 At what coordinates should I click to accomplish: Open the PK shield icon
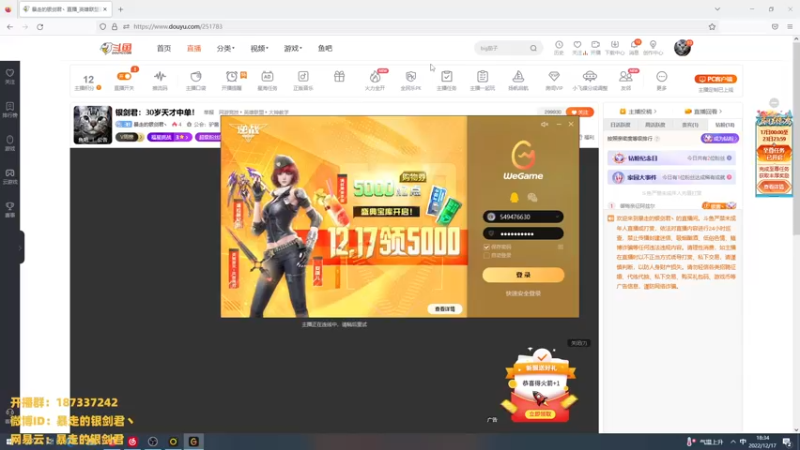tap(411, 77)
